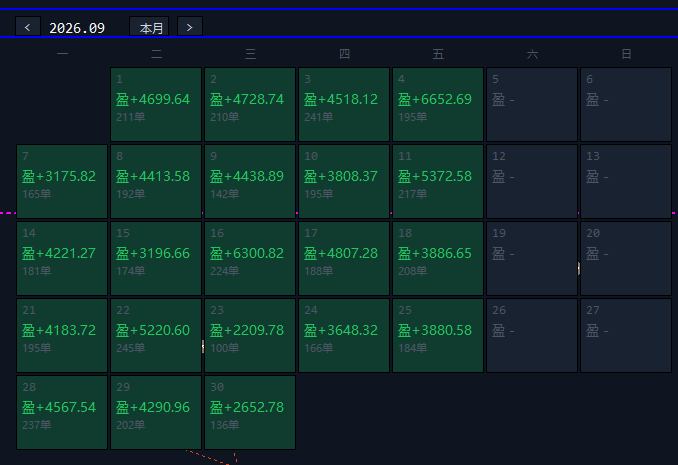
Task: Select day 23 cell with +2209.78
Action: (x=250, y=335)
